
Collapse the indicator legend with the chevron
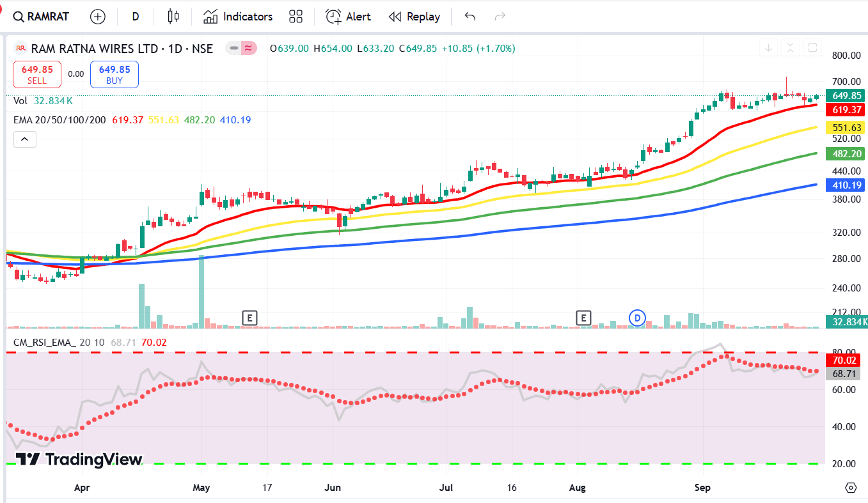pos(24,139)
